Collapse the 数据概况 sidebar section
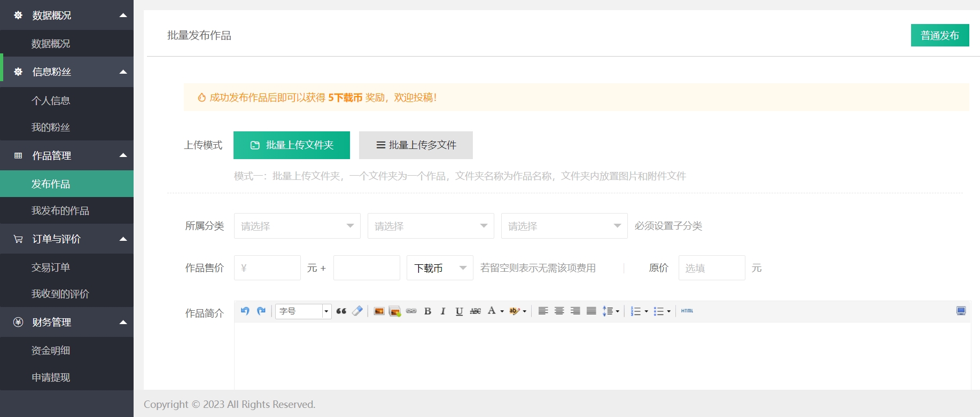This screenshot has height=417, width=980. [x=123, y=15]
